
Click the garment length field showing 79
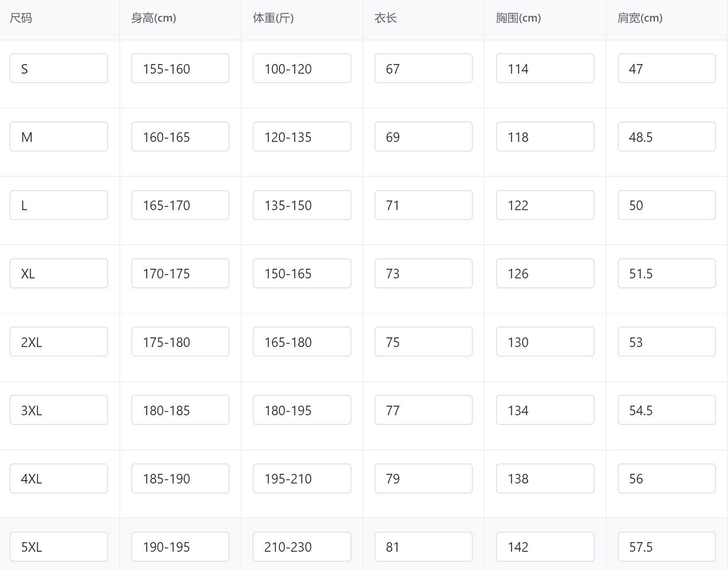pos(423,478)
